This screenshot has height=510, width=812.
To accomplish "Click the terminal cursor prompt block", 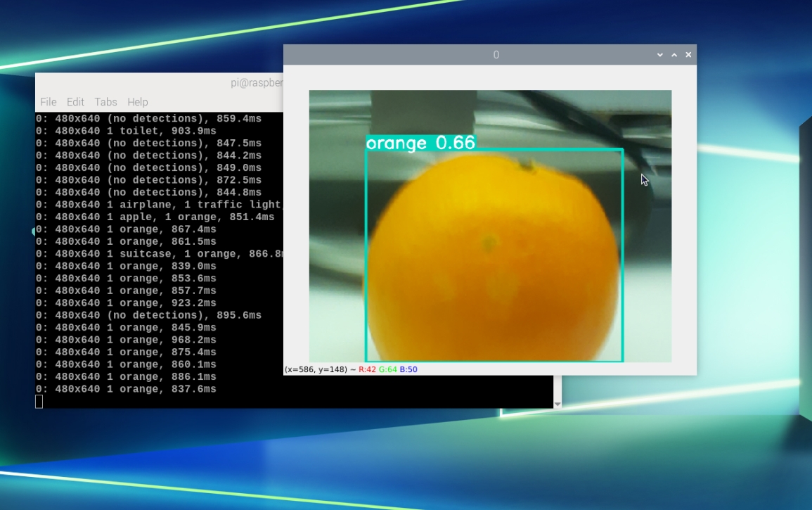I will click(39, 402).
